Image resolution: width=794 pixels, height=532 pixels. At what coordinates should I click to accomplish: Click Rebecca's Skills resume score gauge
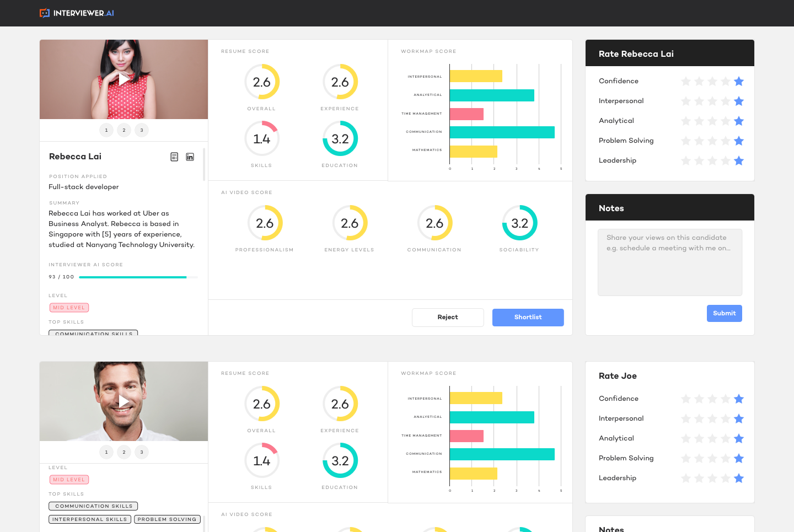coord(262,138)
